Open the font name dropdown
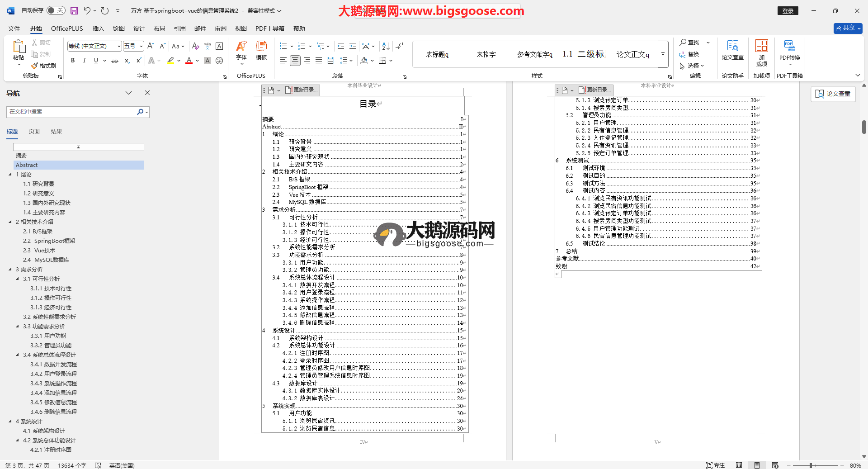Screen dimensions: 868x469 click(119, 46)
